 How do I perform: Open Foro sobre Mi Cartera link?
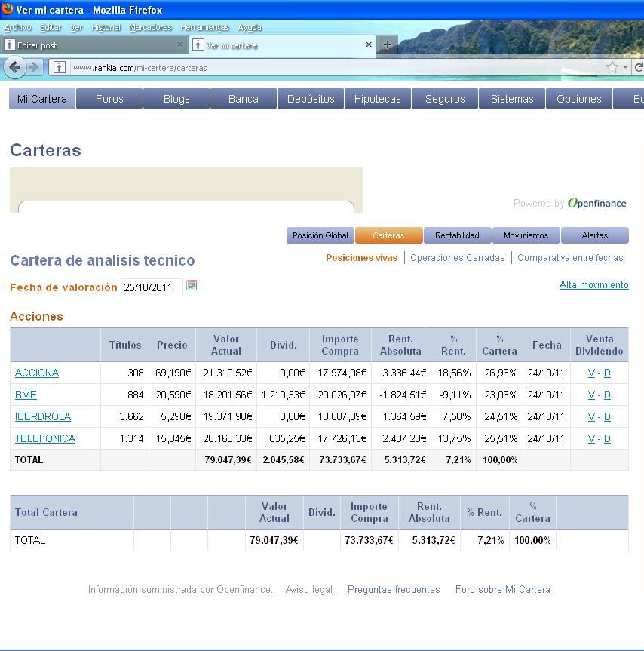pos(503,590)
